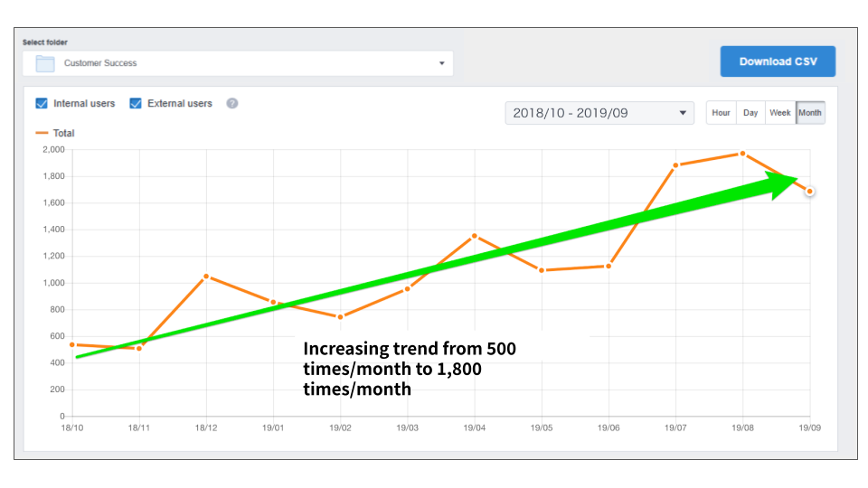Screen dimensions: 868x488
Task: Click the 19/07 data point
Action: (675, 165)
